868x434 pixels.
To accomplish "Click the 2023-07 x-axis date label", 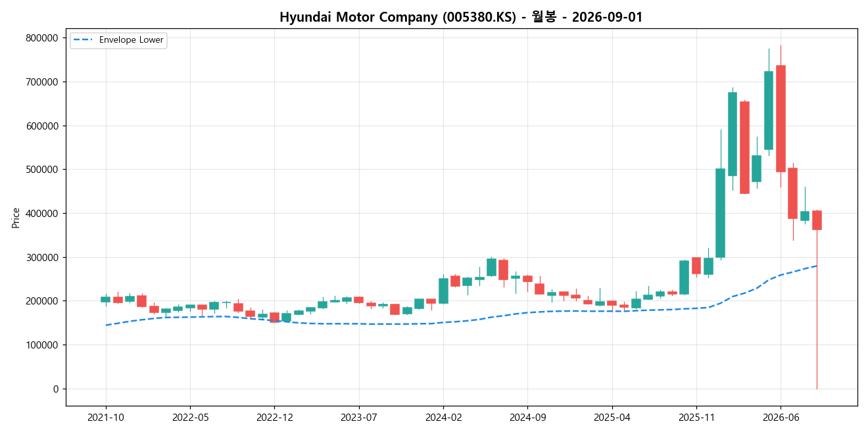I will pyautogui.click(x=359, y=417).
